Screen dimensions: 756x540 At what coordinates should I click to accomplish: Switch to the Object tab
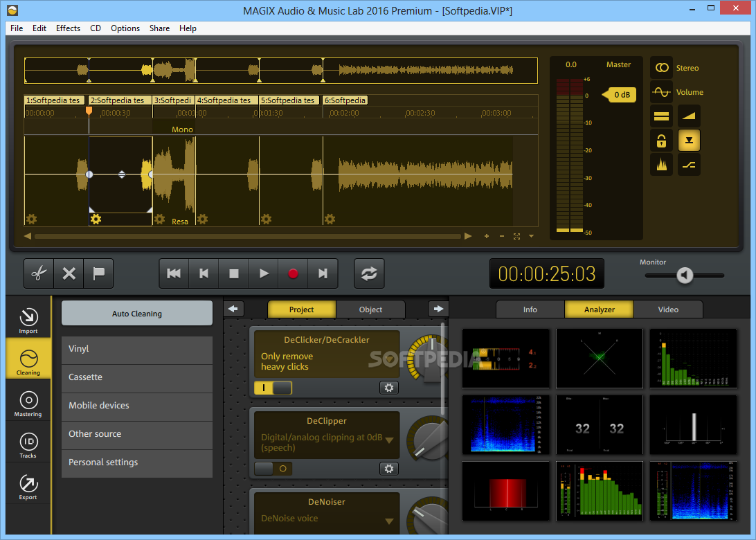[370, 309]
